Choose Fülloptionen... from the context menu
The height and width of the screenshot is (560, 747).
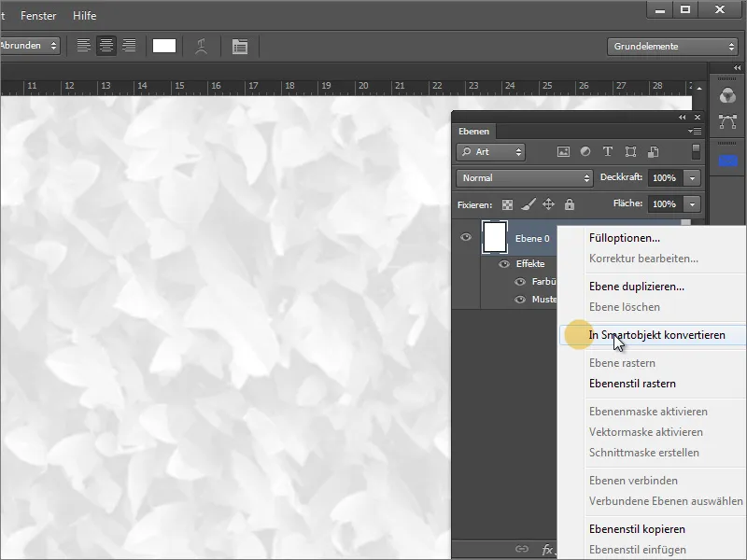coord(624,238)
